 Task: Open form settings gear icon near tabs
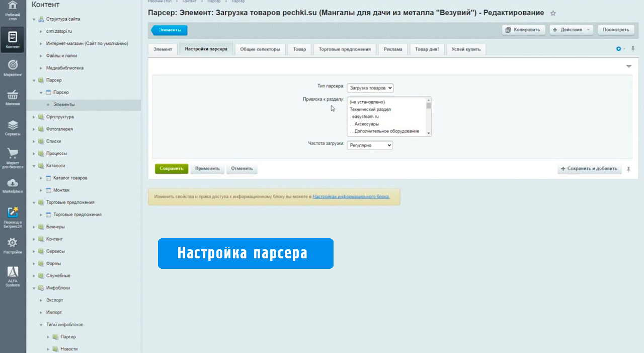tap(619, 49)
